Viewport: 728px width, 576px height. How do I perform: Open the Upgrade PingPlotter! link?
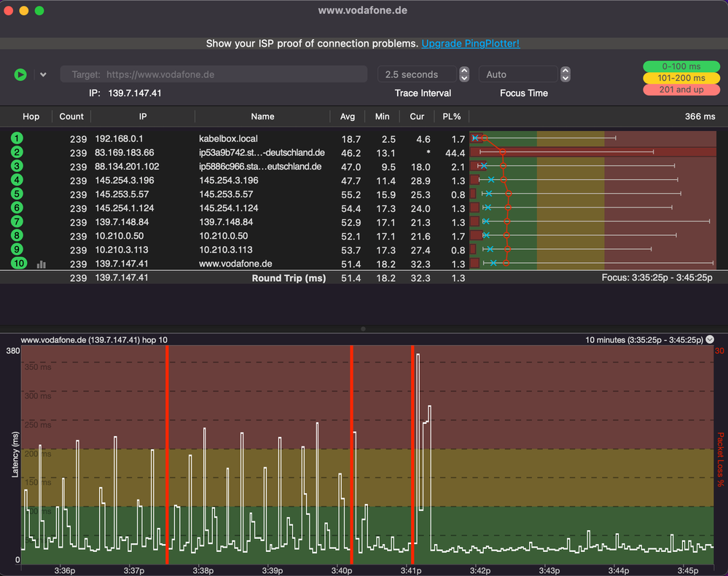(470, 43)
